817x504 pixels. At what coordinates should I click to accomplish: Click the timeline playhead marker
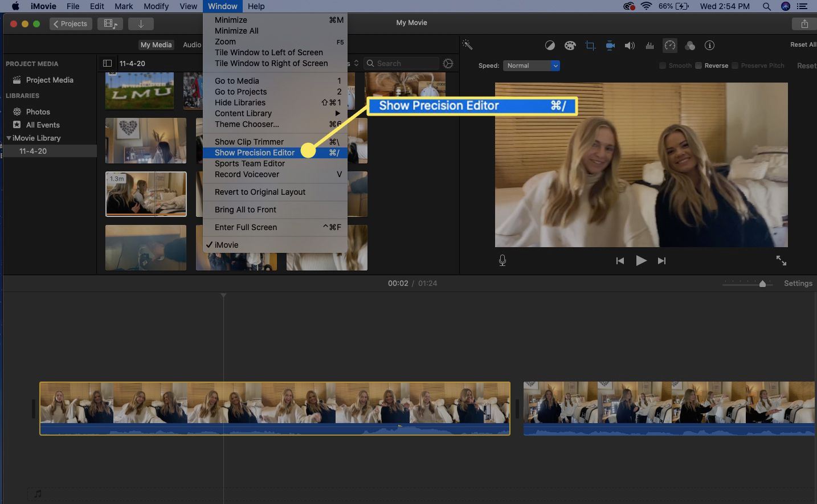coord(223,295)
